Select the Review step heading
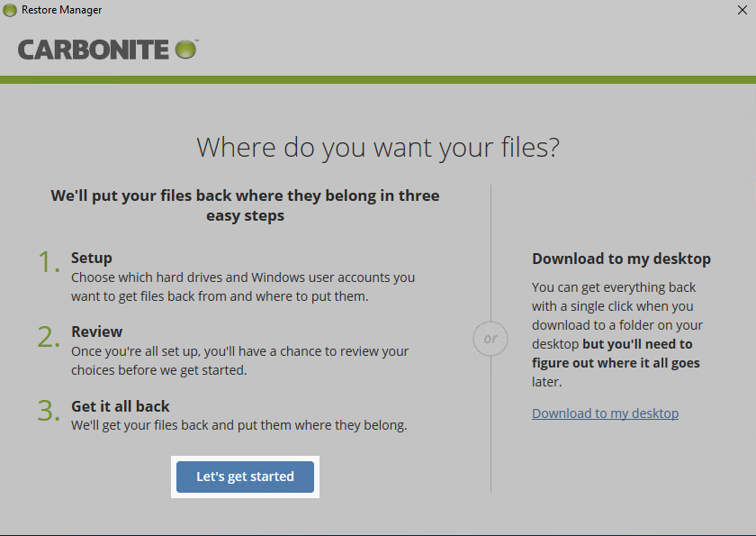756x536 pixels. click(x=97, y=332)
